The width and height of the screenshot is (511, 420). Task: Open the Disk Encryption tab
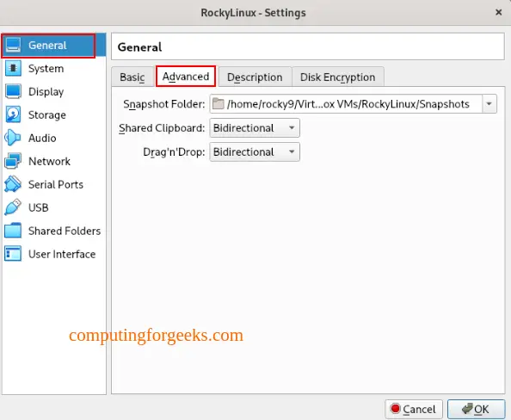tap(337, 77)
